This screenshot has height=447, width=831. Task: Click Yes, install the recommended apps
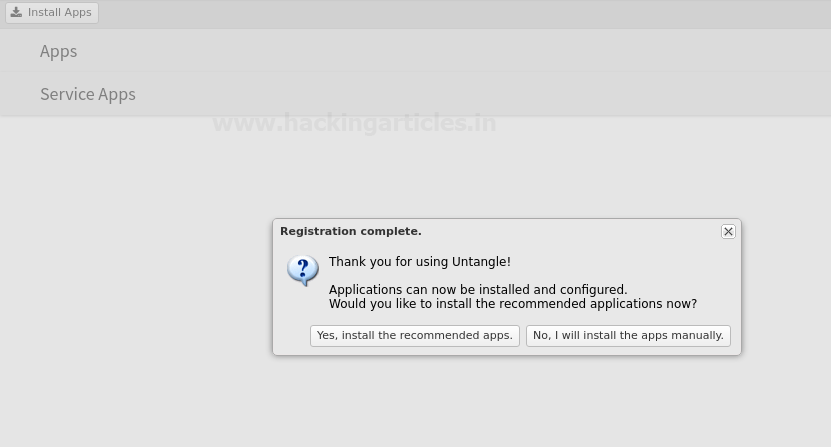tap(414, 336)
